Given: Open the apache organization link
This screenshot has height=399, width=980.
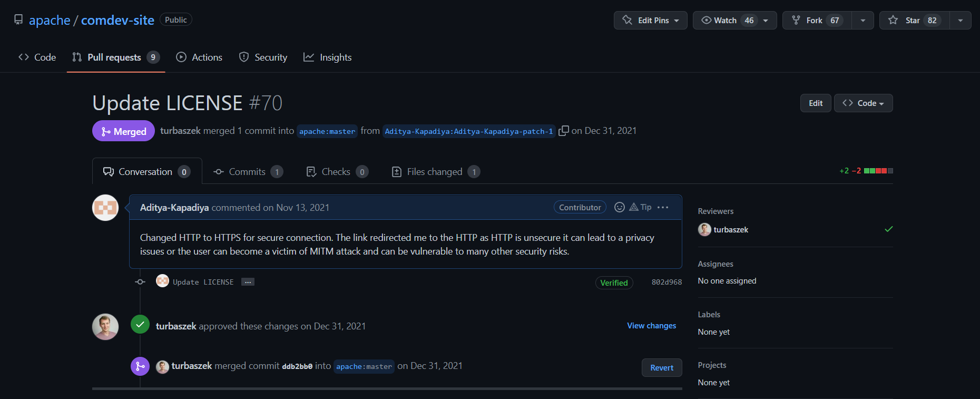Looking at the screenshot, I should (50, 20).
